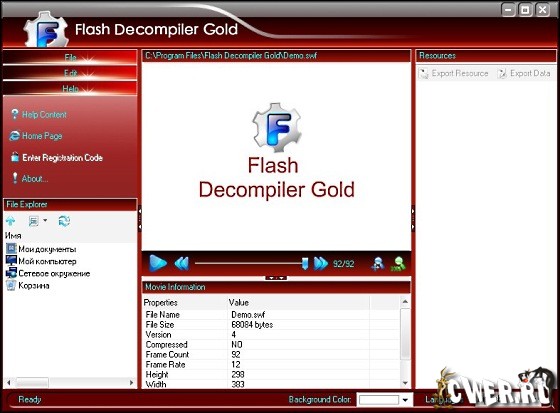Click the playback position slider handle
Screen dimensions: 560x413
[x=305, y=264]
